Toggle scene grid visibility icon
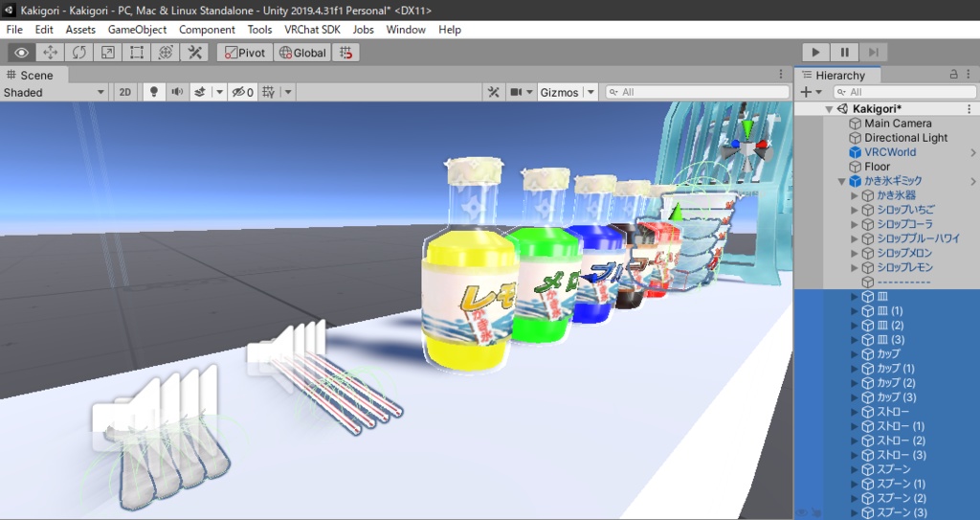 point(269,92)
